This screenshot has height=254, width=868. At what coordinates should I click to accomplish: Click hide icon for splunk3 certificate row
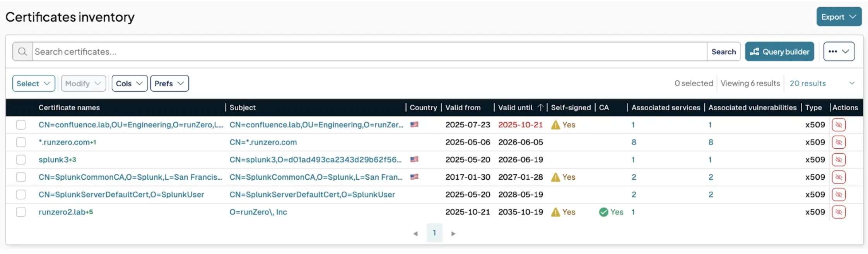pos(839,160)
